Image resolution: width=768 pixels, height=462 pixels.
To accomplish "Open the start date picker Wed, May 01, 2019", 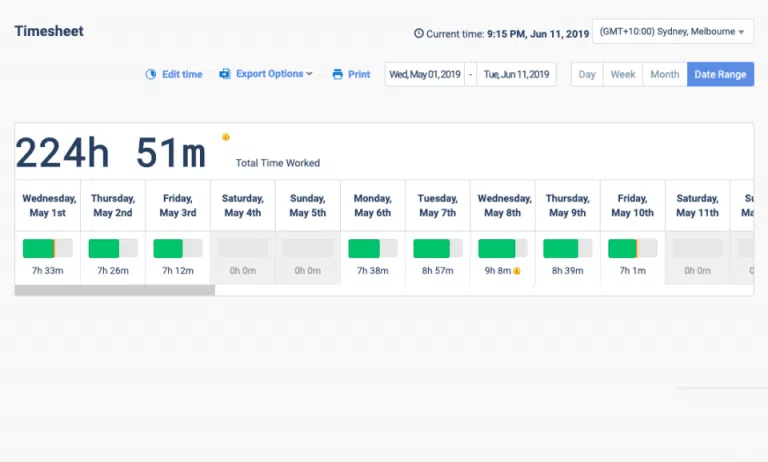I will coord(425,74).
